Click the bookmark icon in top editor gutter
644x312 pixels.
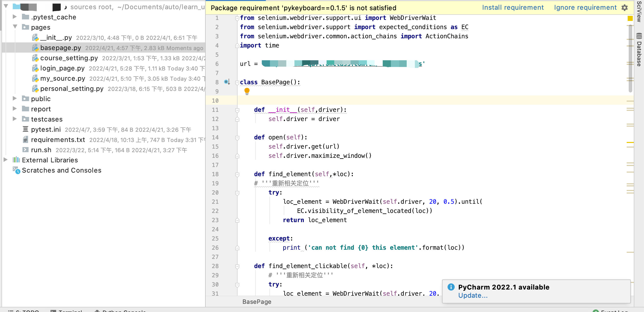click(630, 18)
